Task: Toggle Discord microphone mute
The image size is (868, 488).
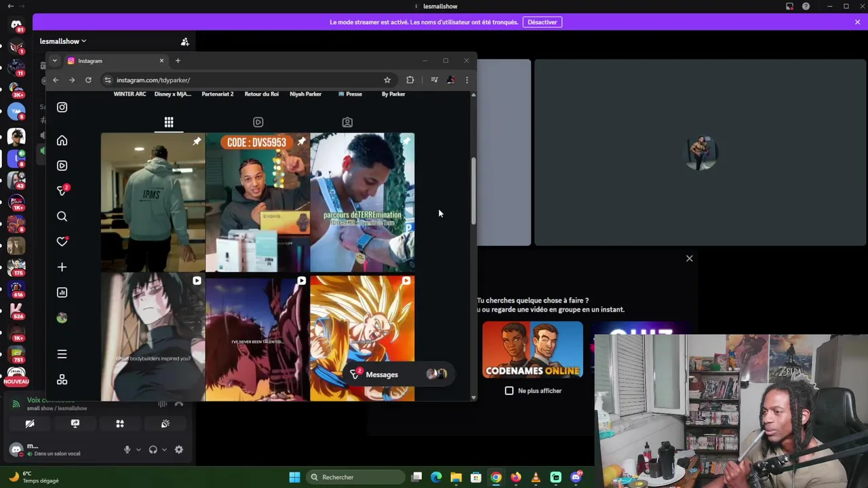Action: pos(127,449)
